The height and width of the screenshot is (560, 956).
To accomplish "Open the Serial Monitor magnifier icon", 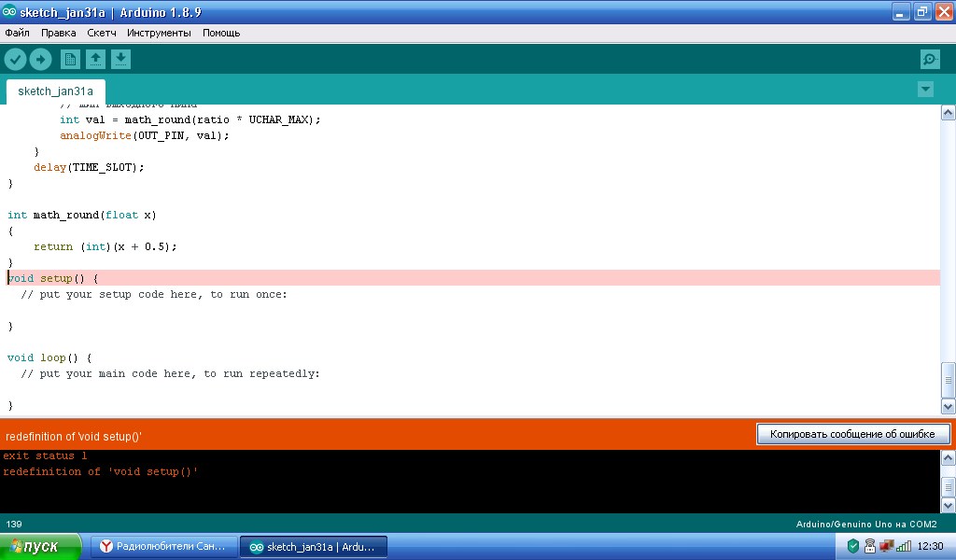I will coord(930,60).
